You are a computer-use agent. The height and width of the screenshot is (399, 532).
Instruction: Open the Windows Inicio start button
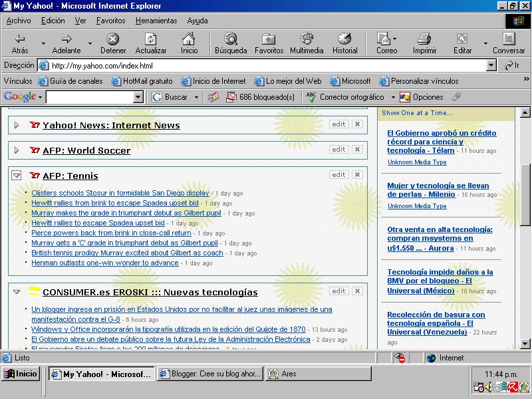click(x=21, y=374)
